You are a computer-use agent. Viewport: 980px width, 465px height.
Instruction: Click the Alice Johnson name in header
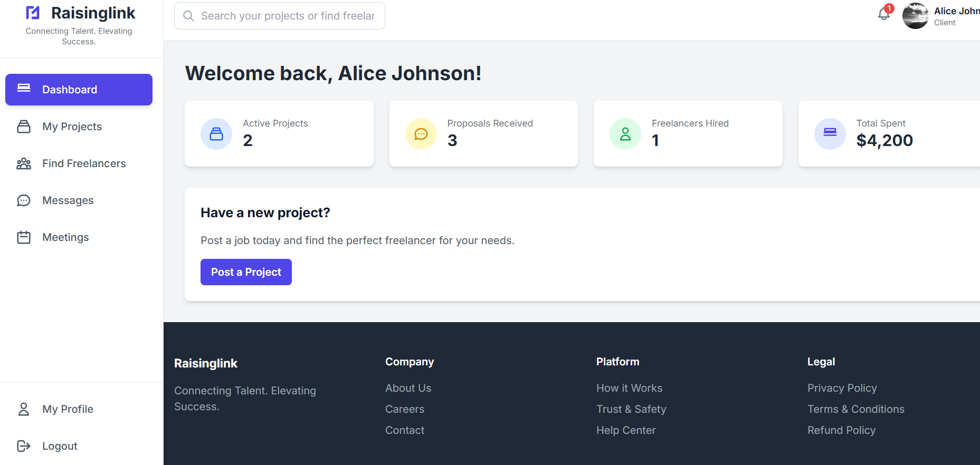click(957, 11)
